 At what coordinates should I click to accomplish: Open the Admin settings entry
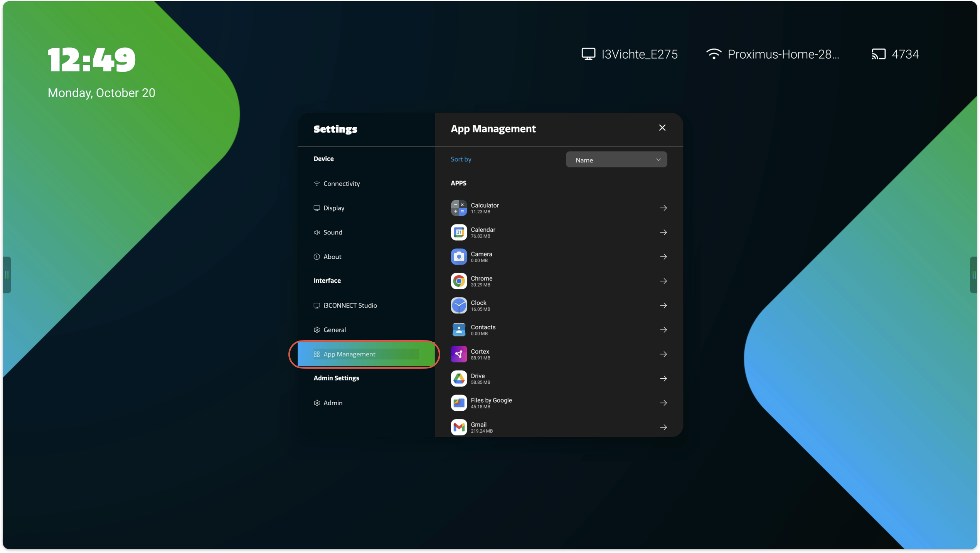tap(332, 403)
